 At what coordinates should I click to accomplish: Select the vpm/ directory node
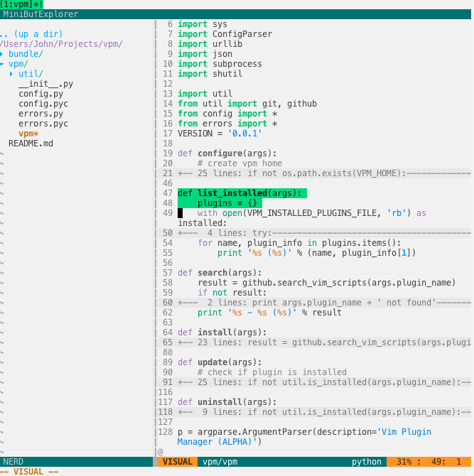pos(18,64)
